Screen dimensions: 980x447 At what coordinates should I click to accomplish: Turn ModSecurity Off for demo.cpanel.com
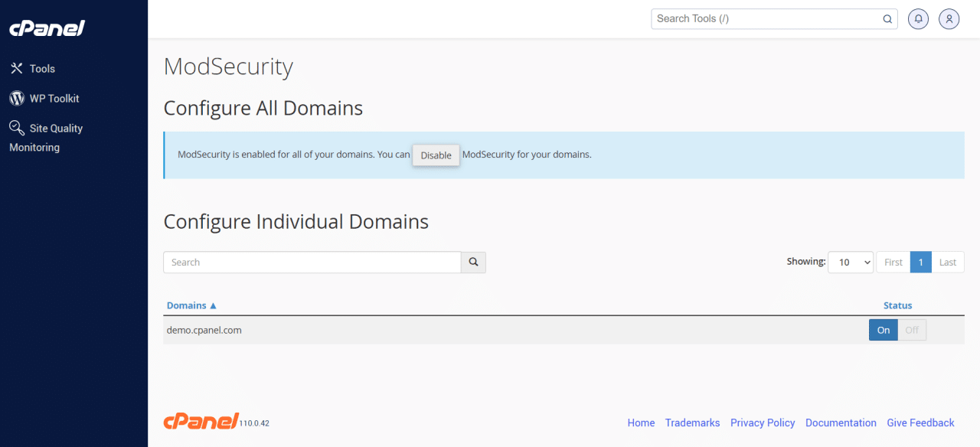(912, 330)
